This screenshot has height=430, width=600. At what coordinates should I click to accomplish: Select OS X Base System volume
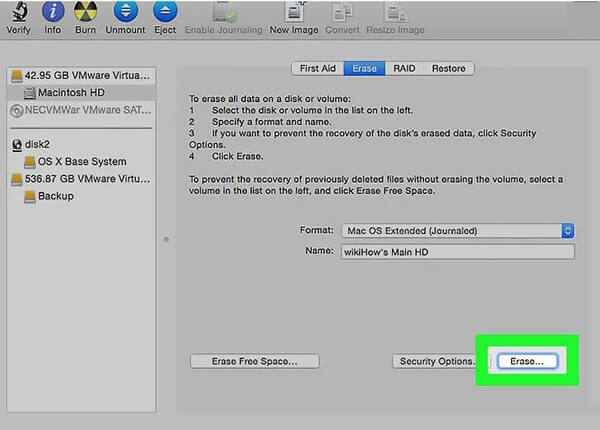pos(82,161)
